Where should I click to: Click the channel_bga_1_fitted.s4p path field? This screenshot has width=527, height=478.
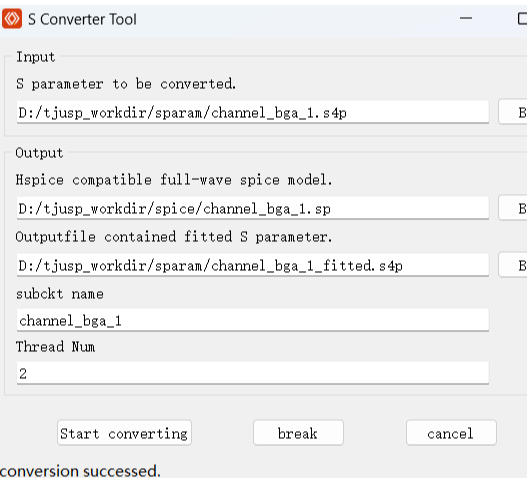tap(253, 266)
